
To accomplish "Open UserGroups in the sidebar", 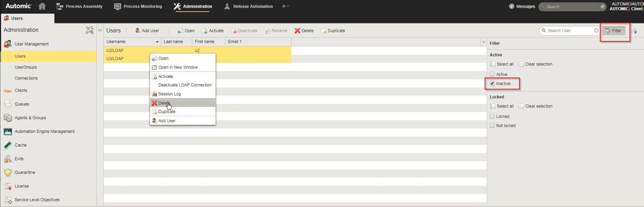I will point(26,67).
